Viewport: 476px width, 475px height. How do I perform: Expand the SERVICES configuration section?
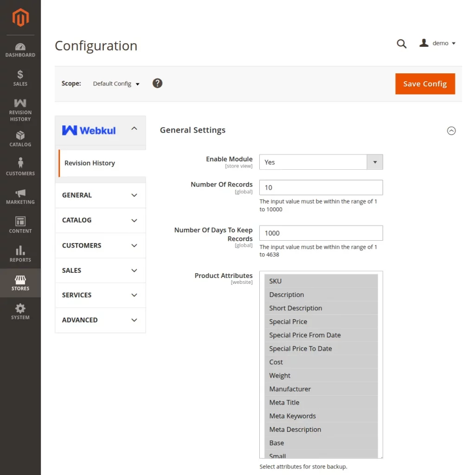pyautogui.click(x=100, y=295)
